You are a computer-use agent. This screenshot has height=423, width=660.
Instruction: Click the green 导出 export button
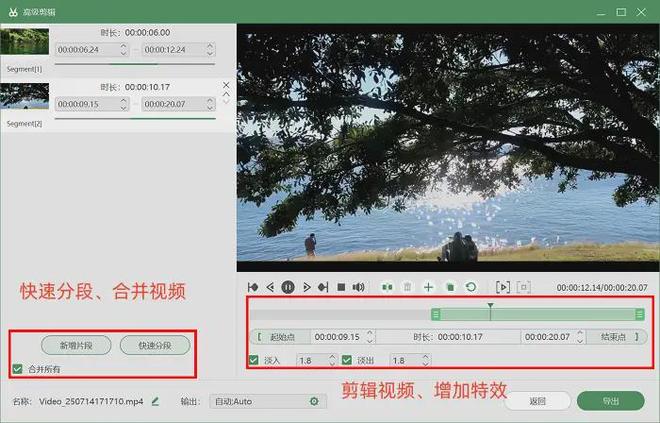click(x=609, y=400)
